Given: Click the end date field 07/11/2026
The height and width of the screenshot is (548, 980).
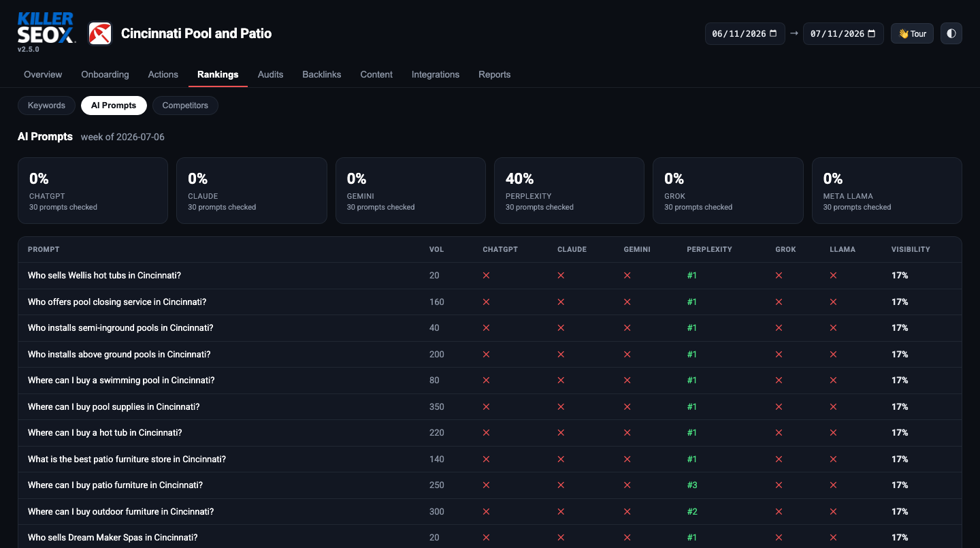Looking at the screenshot, I should 843,33.
